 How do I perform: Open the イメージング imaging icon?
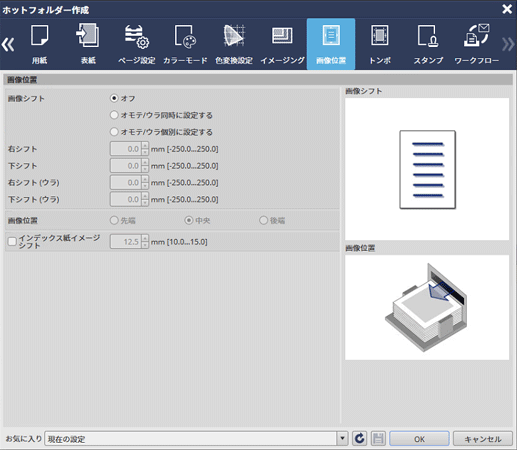click(x=282, y=44)
